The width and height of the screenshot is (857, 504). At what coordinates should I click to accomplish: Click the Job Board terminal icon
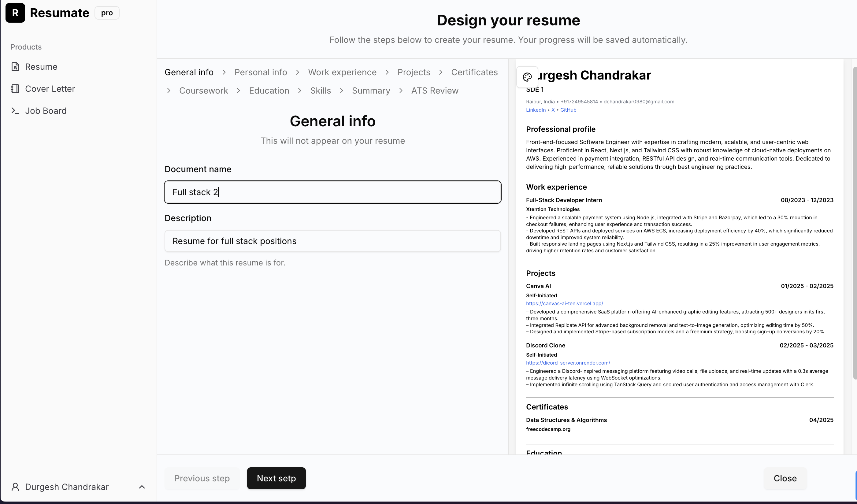pyautogui.click(x=15, y=111)
